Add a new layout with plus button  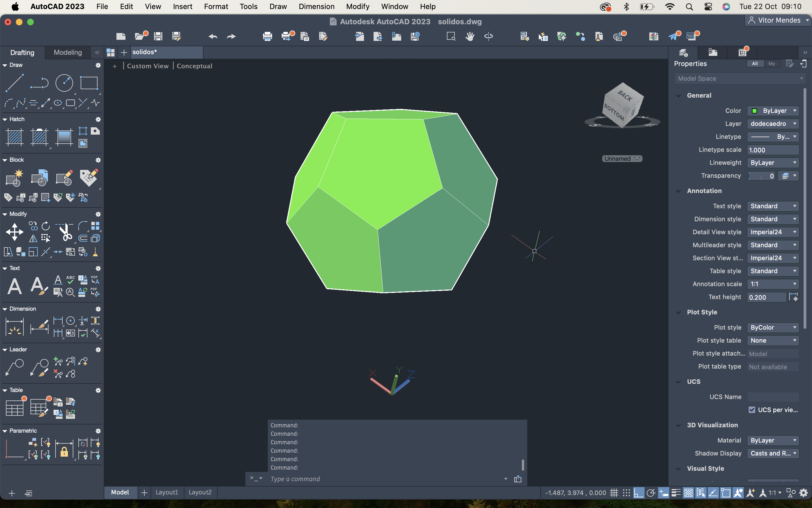[x=144, y=492]
